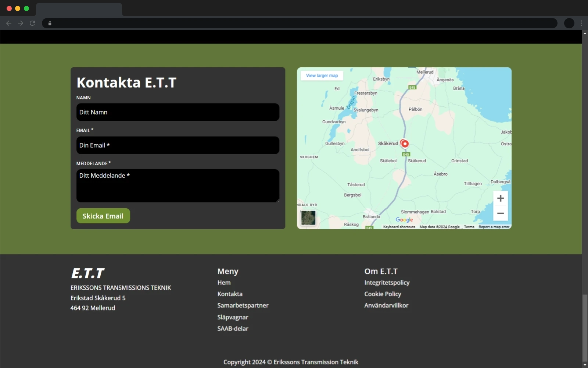Image resolution: width=588 pixels, height=368 pixels.
Task: Open the Integritetspolicy link
Action: [x=387, y=283]
